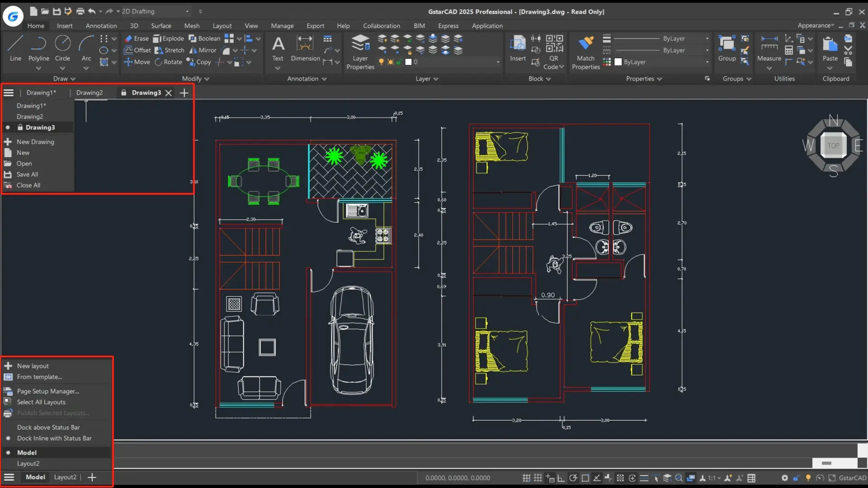This screenshot has height=488, width=868.
Task: Click the Page Setup Manager entry
Action: [47, 391]
